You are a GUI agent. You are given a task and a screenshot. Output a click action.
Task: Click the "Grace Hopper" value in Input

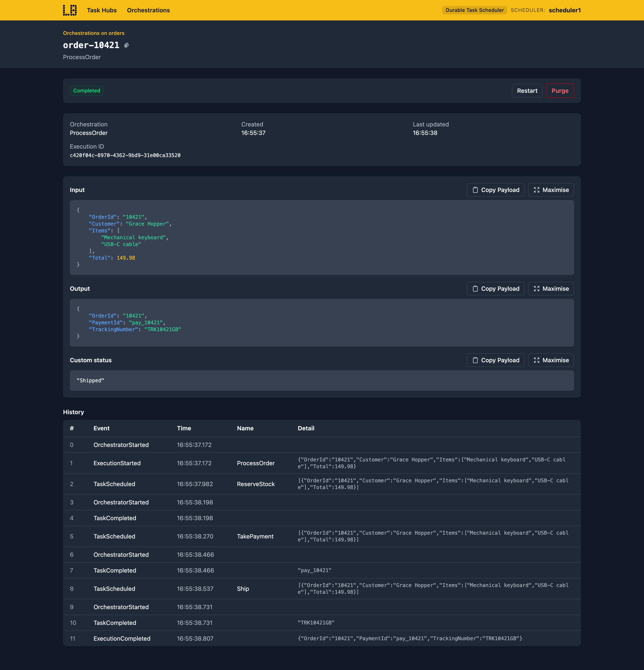click(x=147, y=224)
